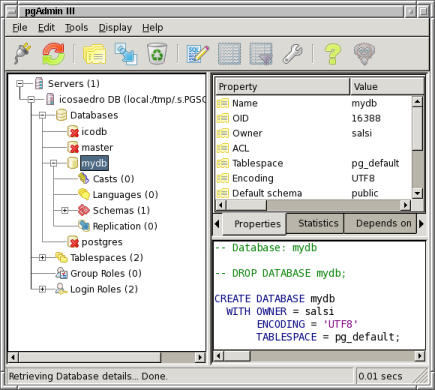Click the tree panel horizontal scrollbar right arrow

point(200,357)
